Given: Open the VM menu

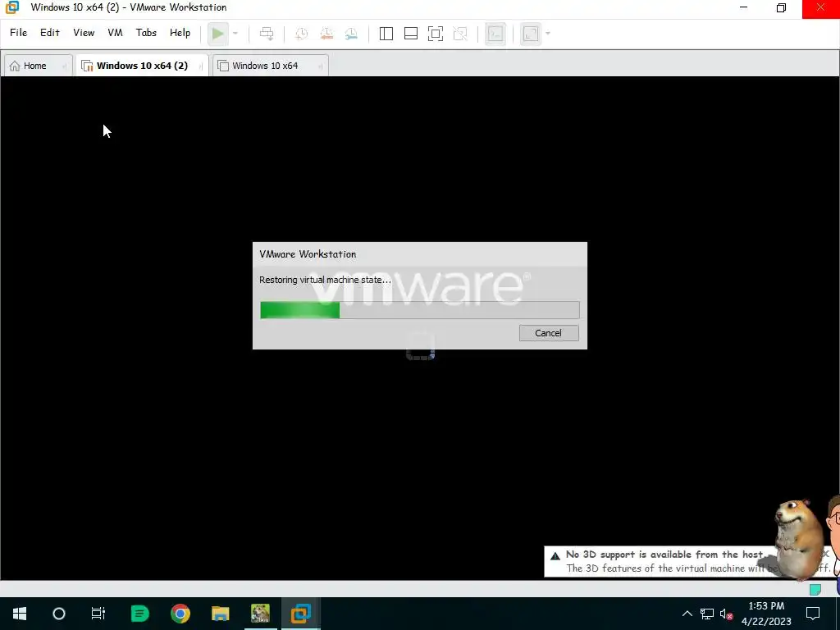Looking at the screenshot, I should 115,33.
